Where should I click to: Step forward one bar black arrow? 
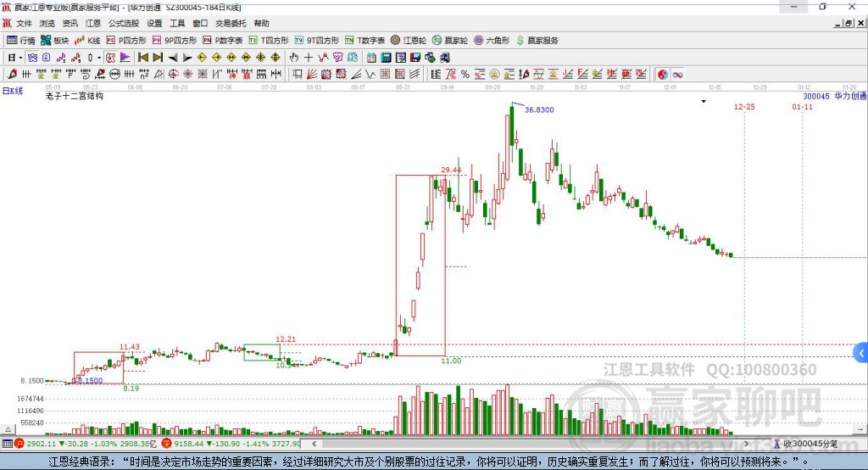click(x=187, y=58)
